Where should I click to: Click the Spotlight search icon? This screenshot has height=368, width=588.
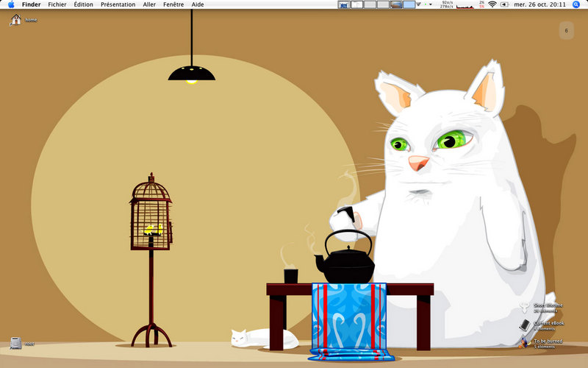pos(576,4)
